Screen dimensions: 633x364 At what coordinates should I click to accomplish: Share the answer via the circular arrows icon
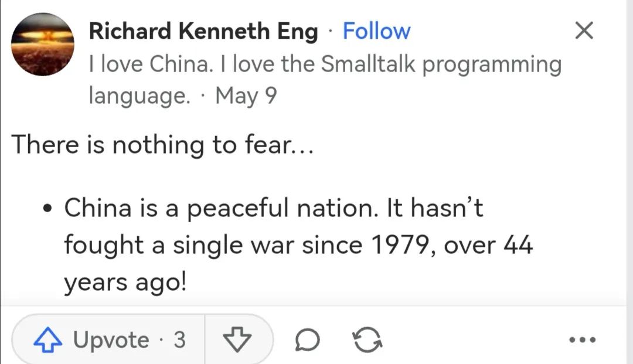pyautogui.click(x=369, y=340)
